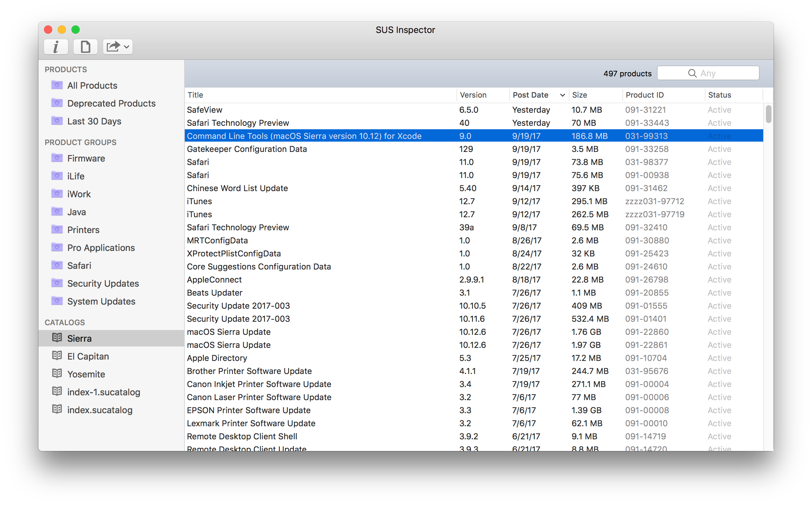This screenshot has width=812, height=506.
Task: Click the Sierra catalog book icon
Action: [x=57, y=338]
